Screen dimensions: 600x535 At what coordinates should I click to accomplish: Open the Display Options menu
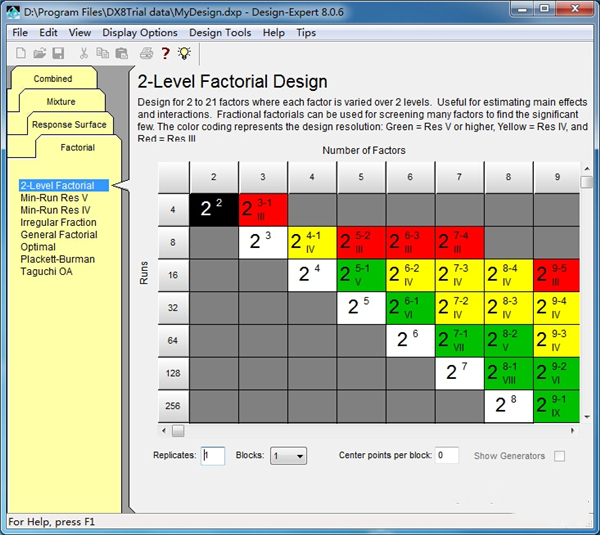[139, 32]
